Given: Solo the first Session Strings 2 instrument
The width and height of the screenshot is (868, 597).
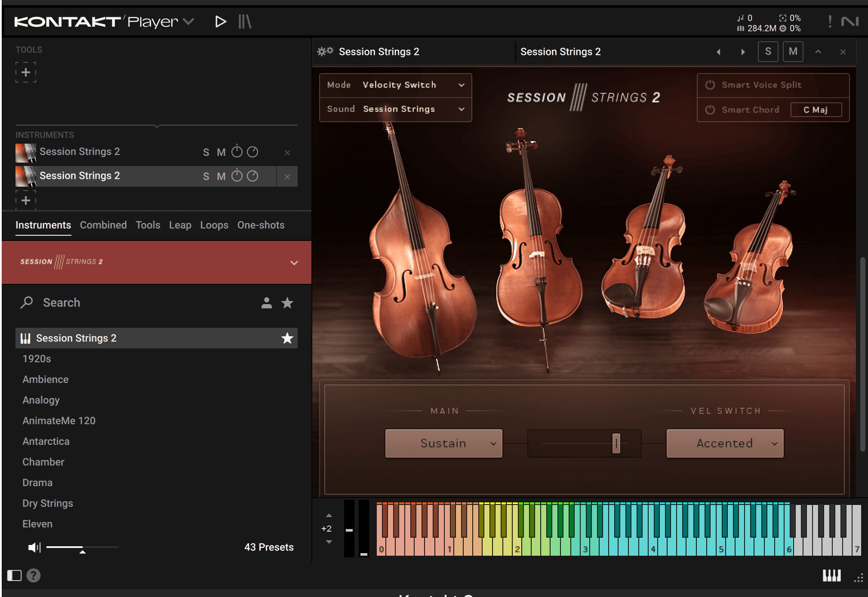Looking at the screenshot, I should click(206, 152).
